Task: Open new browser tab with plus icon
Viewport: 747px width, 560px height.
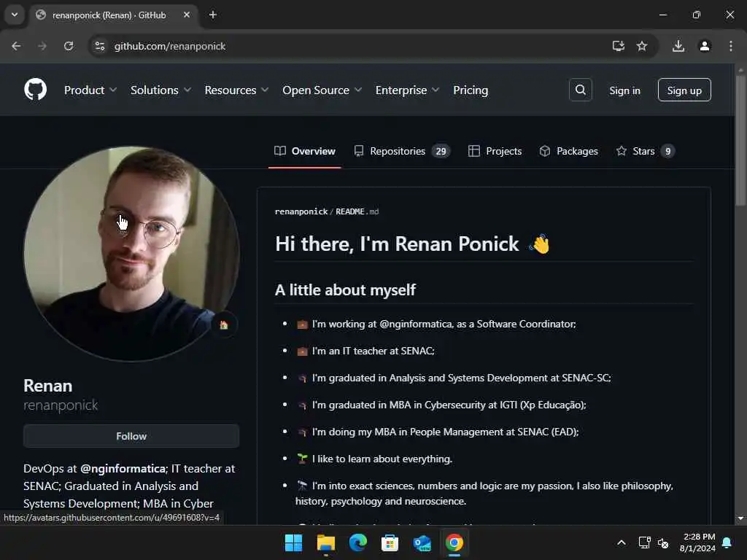Action: coord(213,15)
